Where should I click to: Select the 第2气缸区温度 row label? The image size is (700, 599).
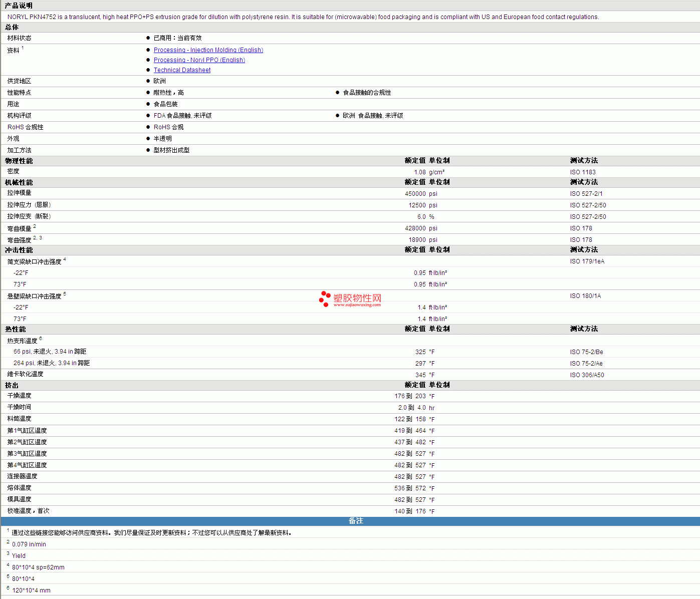point(27,442)
